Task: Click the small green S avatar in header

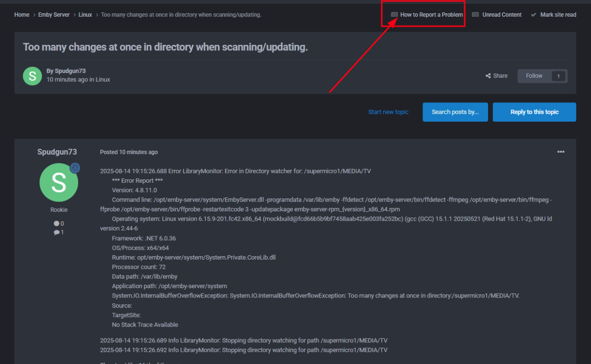Action: 33,75
